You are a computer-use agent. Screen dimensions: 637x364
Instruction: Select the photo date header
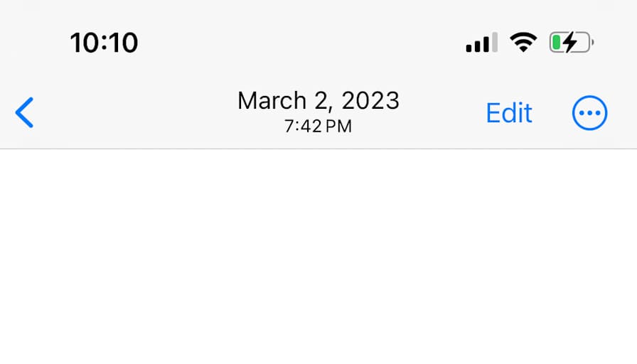[318, 101]
